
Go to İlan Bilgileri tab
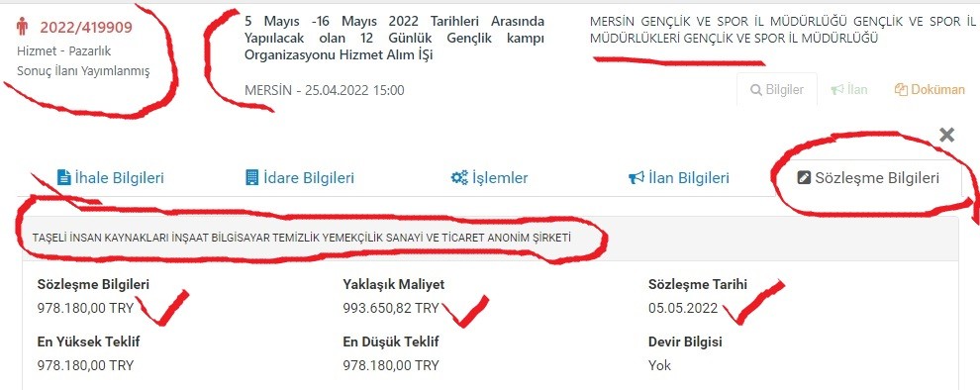[679, 178]
